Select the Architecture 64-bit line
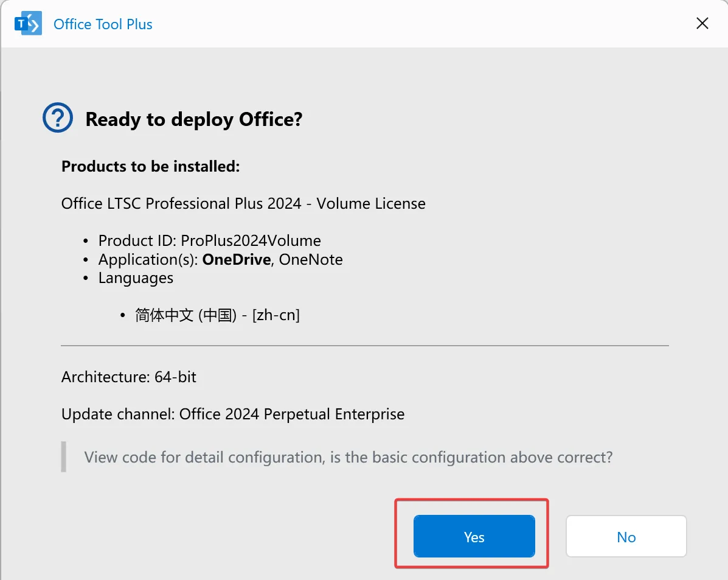 (x=128, y=377)
